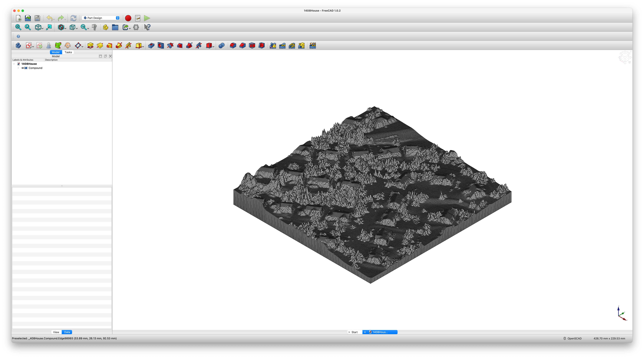The image size is (644, 358).
Task: Expand the Compound tree item
Action: point(18,68)
